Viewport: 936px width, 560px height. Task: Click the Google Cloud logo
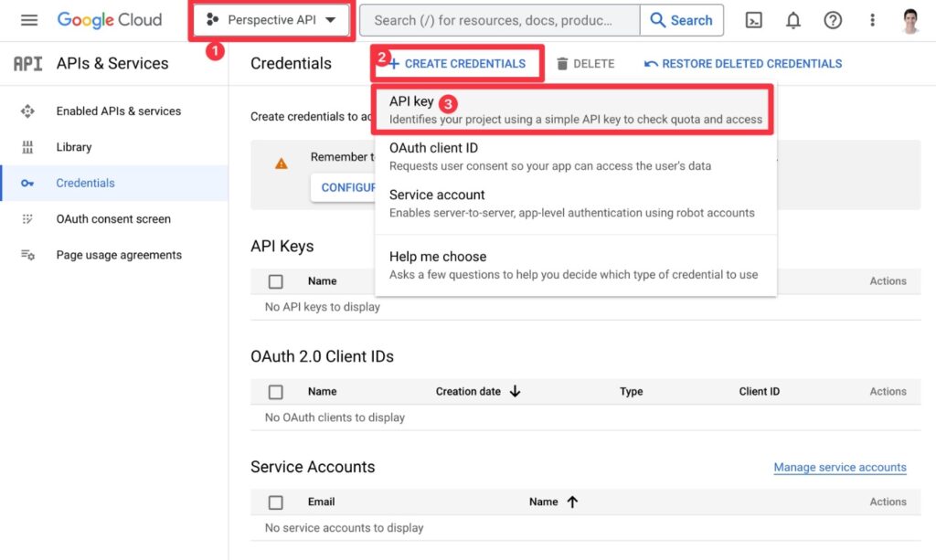(x=110, y=20)
